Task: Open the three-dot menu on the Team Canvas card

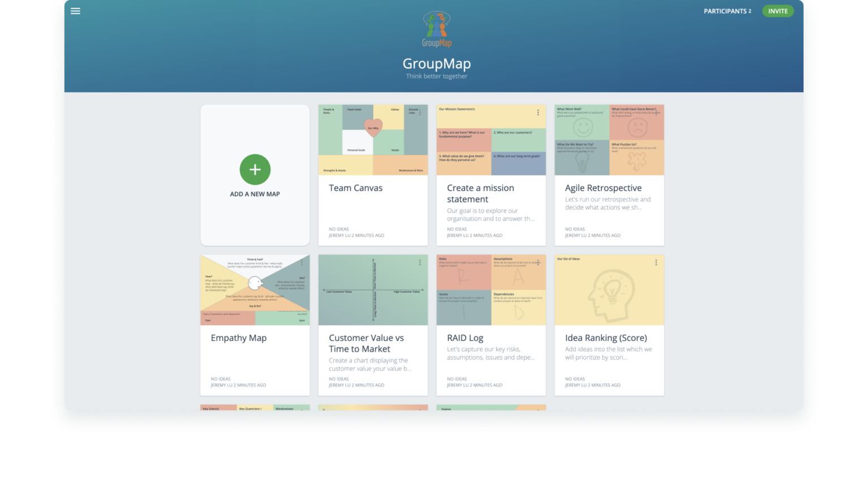Action: tap(420, 112)
